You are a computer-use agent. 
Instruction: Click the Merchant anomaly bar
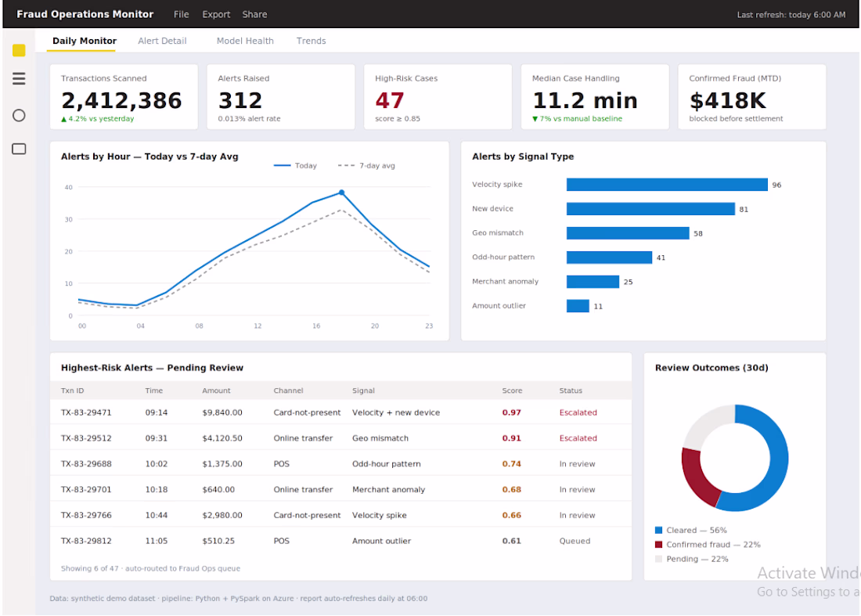593,282
